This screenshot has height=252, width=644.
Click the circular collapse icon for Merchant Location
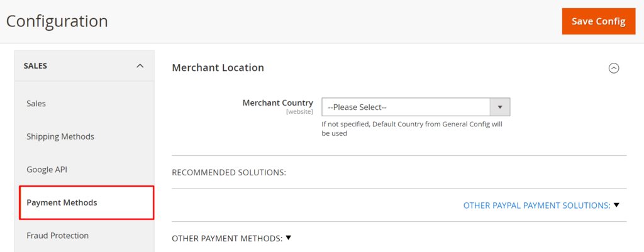click(x=614, y=68)
